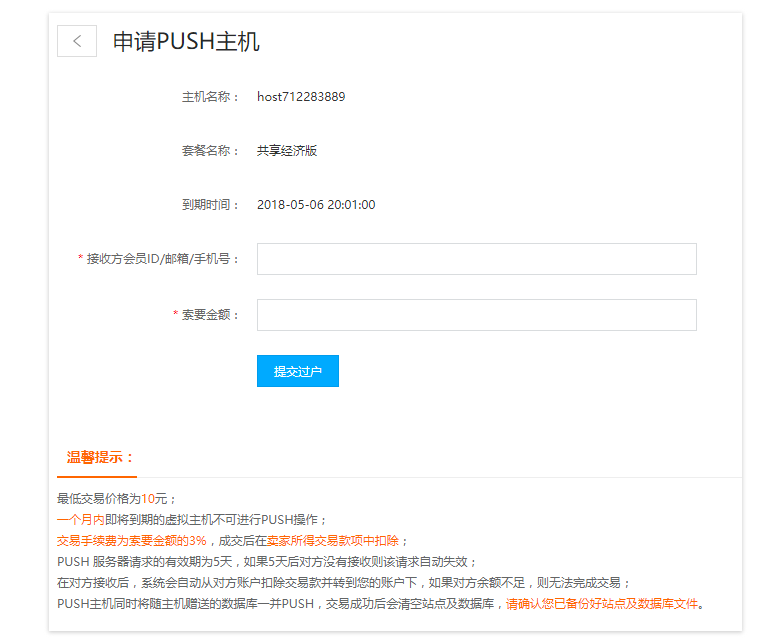Open the 温馨提示 tab
Image resolution: width=775 pixels, height=644 pixels.
[x=98, y=458]
